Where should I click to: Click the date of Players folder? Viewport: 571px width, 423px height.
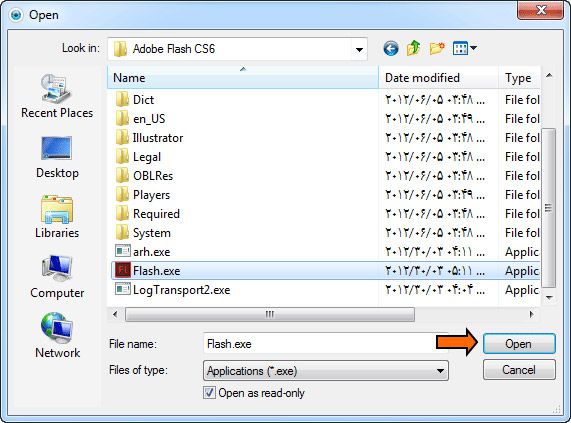tap(435, 195)
